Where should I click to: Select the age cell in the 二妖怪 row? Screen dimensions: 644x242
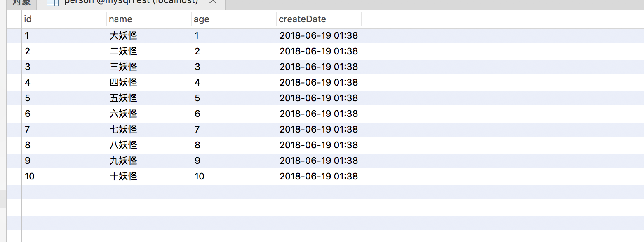pyautogui.click(x=197, y=51)
